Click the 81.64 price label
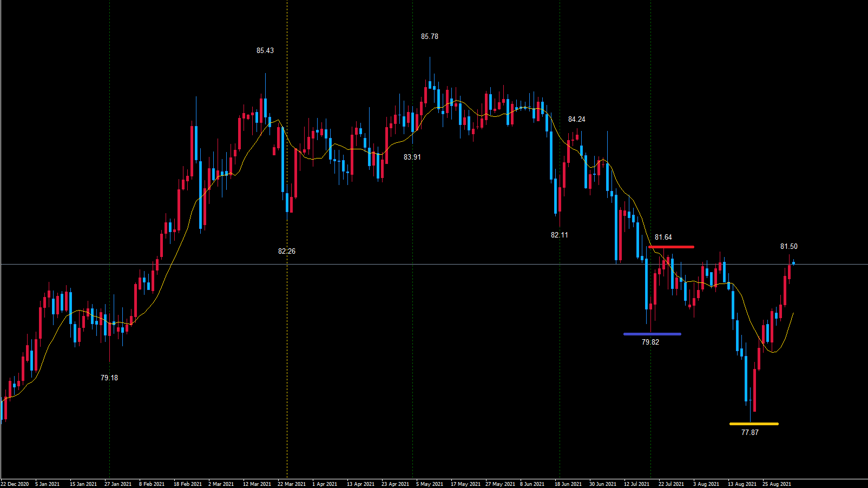 (663, 238)
